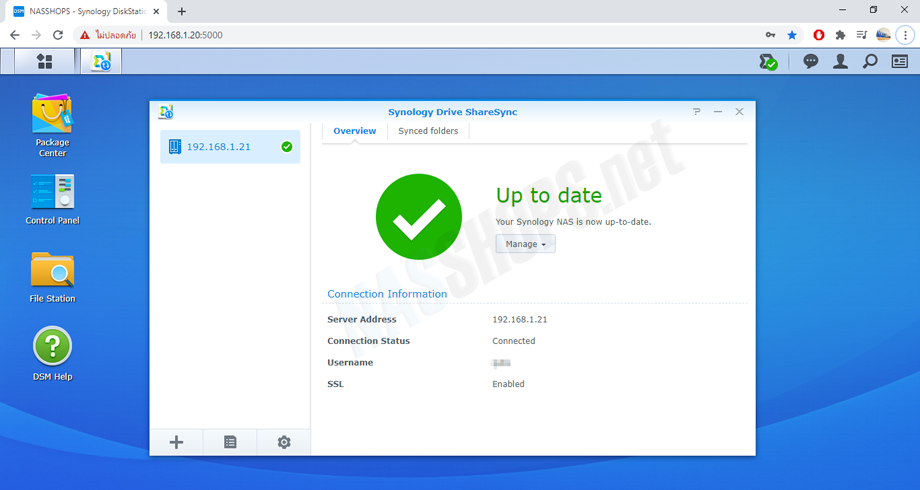Viewport: 920px width, 490px height.
Task: Open DSM notifications speech bubble
Action: click(811, 61)
